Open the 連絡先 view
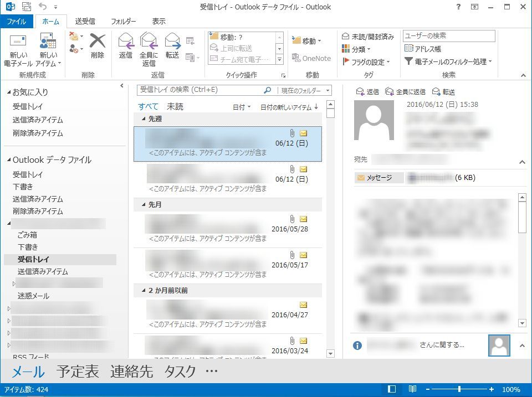532x397 pixels. click(132, 371)
